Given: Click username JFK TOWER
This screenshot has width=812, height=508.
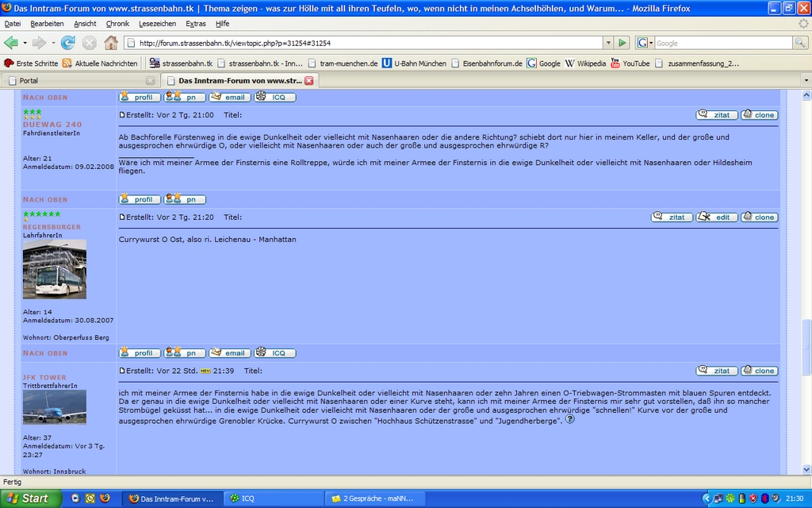Looking at the screenshot, I should coord(44,377).
